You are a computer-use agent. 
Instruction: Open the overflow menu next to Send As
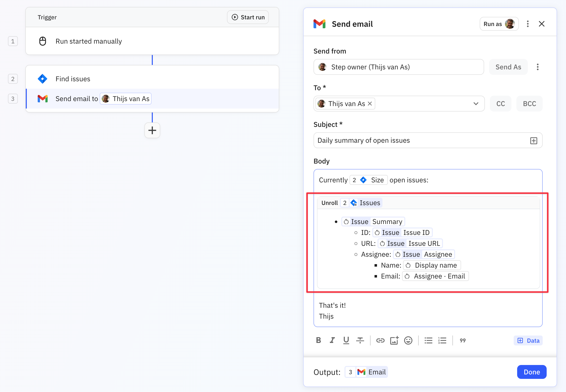pyautogui.click(x=538, y=67)
